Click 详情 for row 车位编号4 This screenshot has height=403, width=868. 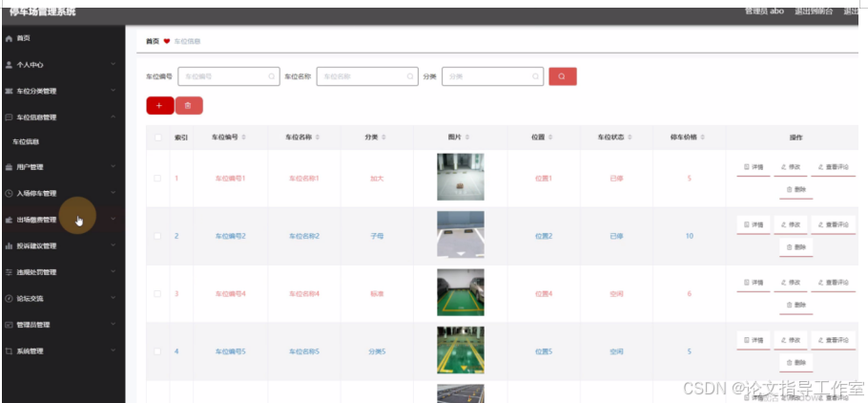pyautogui.click(x=754, y=282)
